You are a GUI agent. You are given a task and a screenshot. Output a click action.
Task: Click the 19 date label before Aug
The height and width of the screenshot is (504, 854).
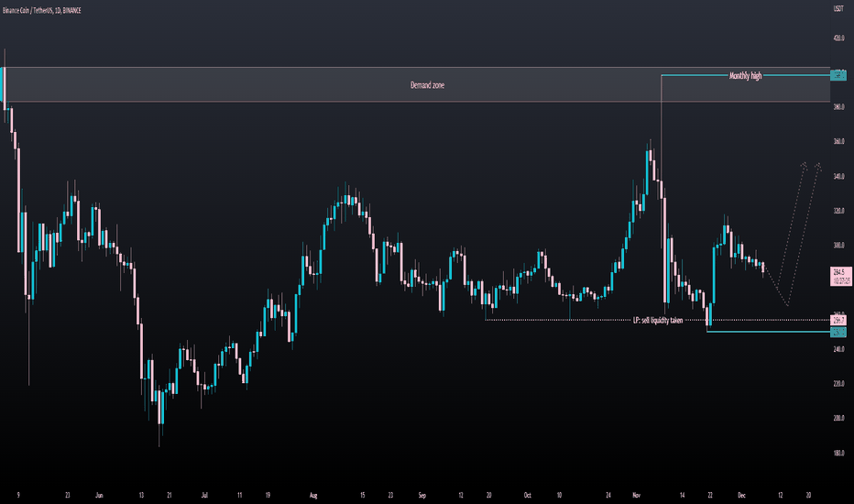[x=268, y=495]
